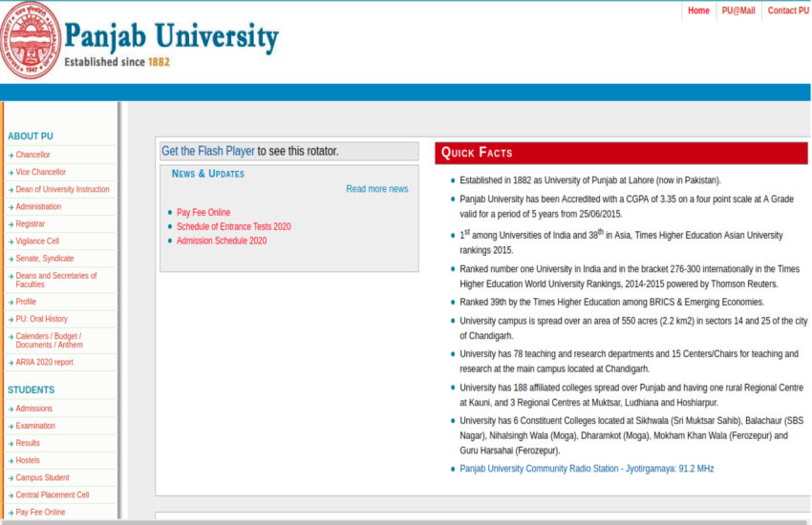Screen dimensions: 812x525
Task: Open Vigilance Cell link
Action: tap(37, 241)
